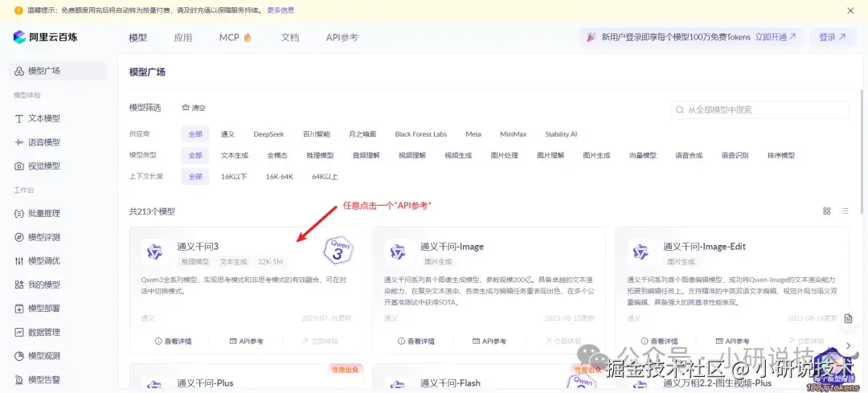The image size is (868, 393).
Task: Select 全部 in the 上下文长度 filter row
Action: pyautogui.click(x=194, y=177)
